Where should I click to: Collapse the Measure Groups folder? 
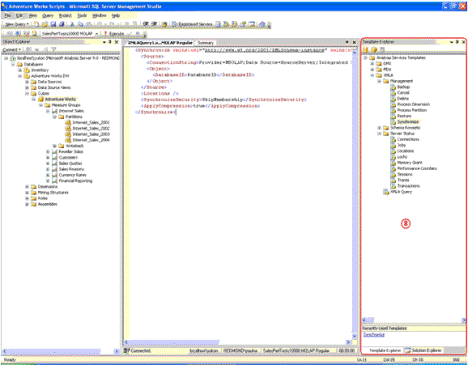(41, 105)
